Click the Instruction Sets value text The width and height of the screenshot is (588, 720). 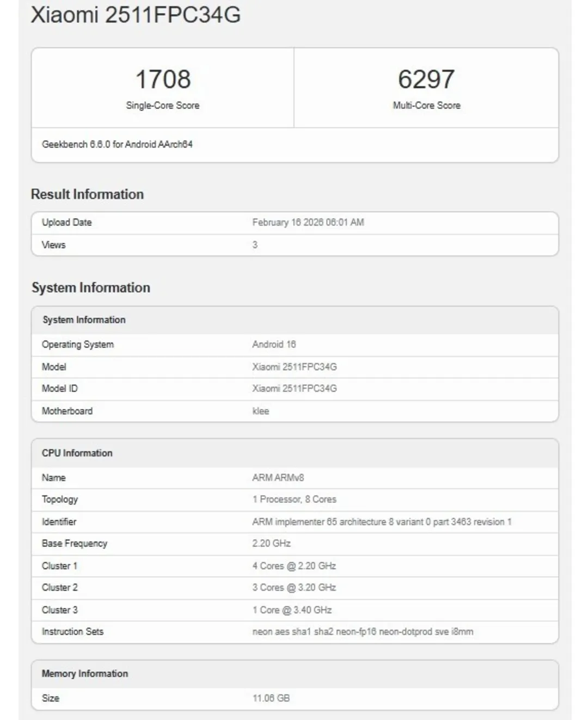click(x=363, y=631)
